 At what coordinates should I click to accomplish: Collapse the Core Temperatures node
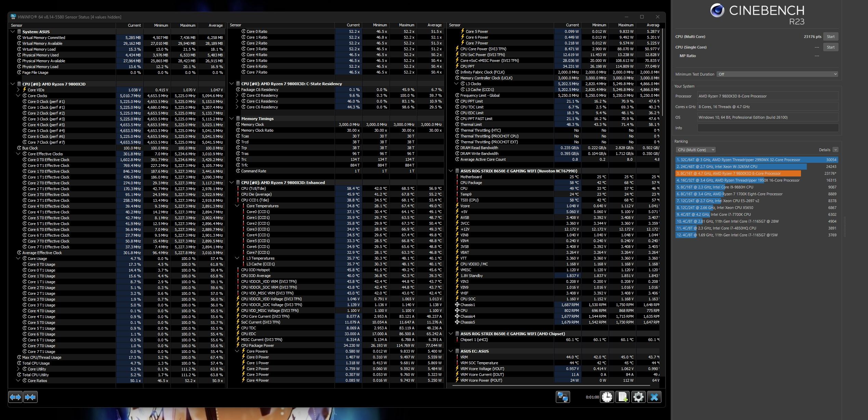[237, 206]
